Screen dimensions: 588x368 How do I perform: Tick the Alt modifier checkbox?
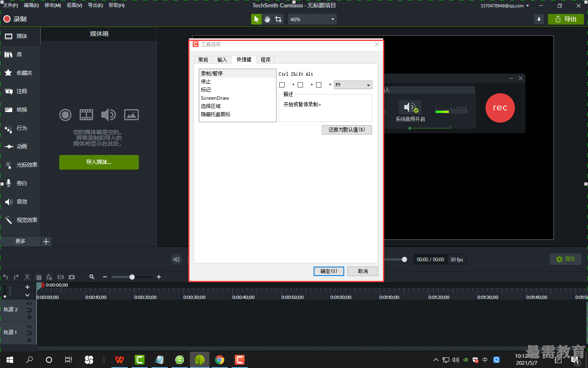[318, 85]
